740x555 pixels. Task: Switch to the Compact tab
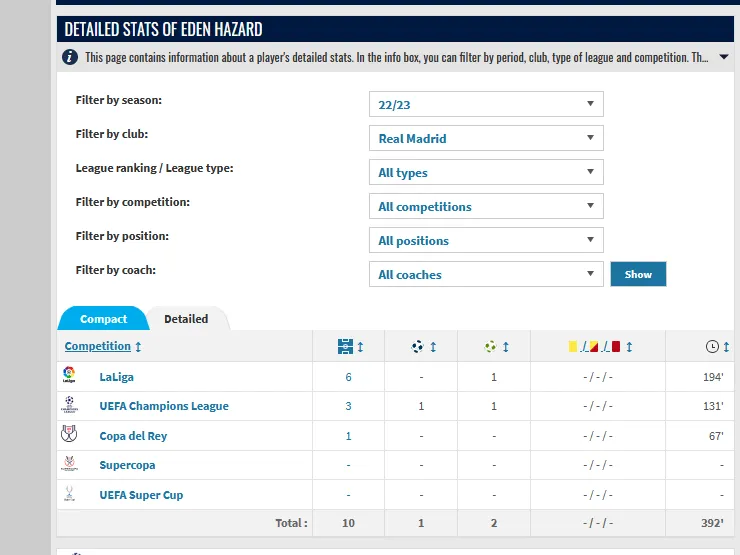click(x=103, y=319)
